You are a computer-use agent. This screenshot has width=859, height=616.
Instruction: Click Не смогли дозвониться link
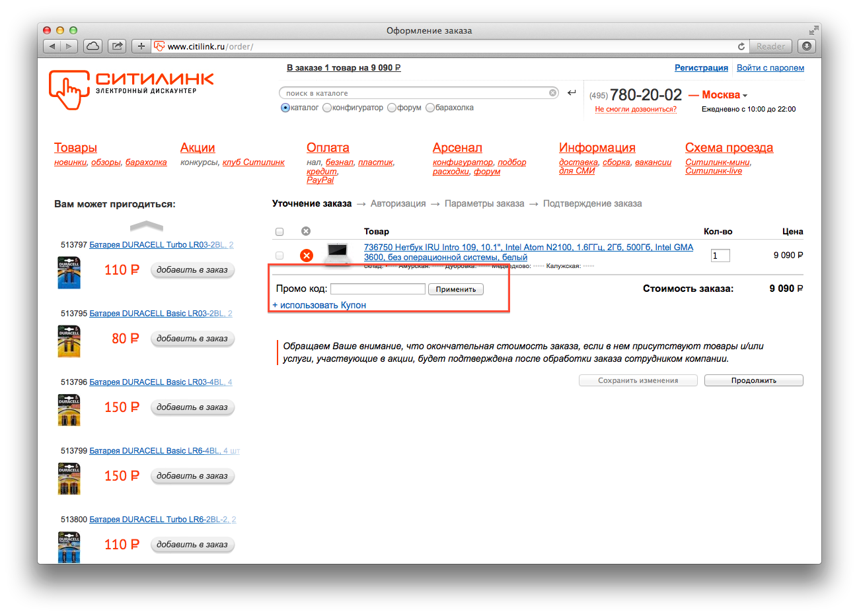pos(636,110)
